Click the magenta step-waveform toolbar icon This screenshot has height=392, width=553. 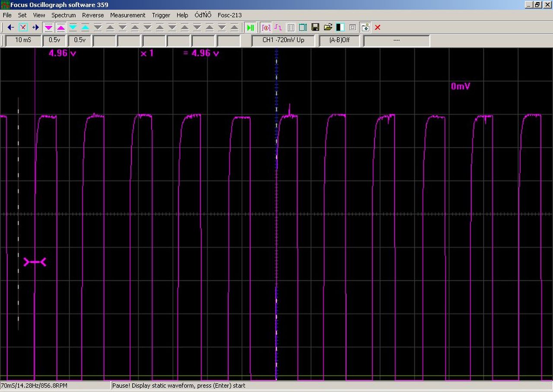tap(278, 28)
